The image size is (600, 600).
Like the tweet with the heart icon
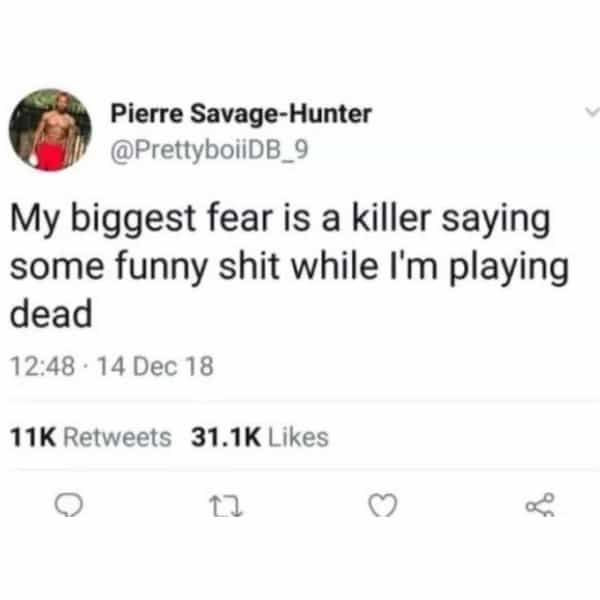(383, 505)
